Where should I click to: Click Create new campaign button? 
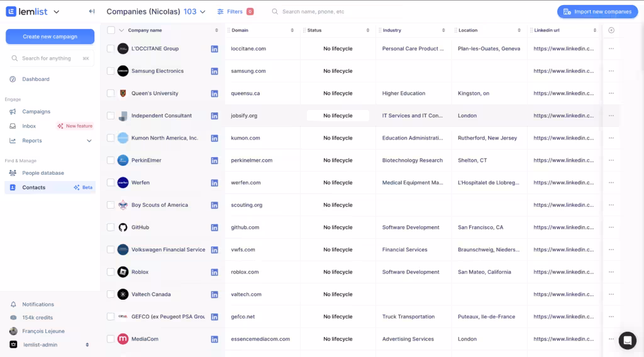50,36
